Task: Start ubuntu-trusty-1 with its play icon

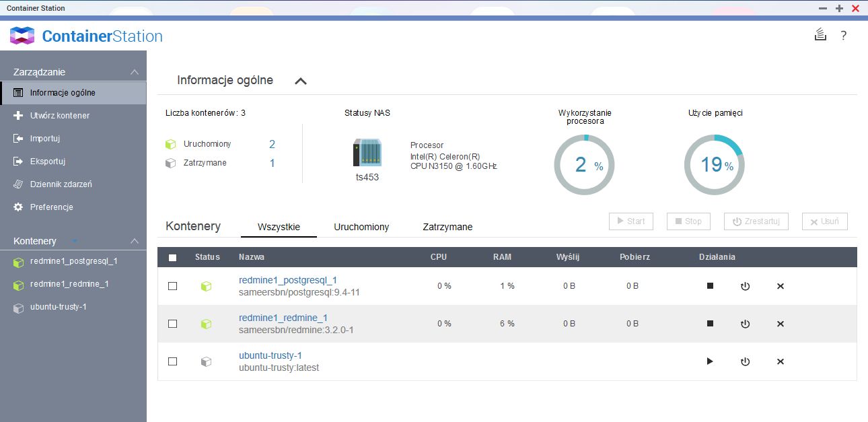Action: [x=710, y=361]
